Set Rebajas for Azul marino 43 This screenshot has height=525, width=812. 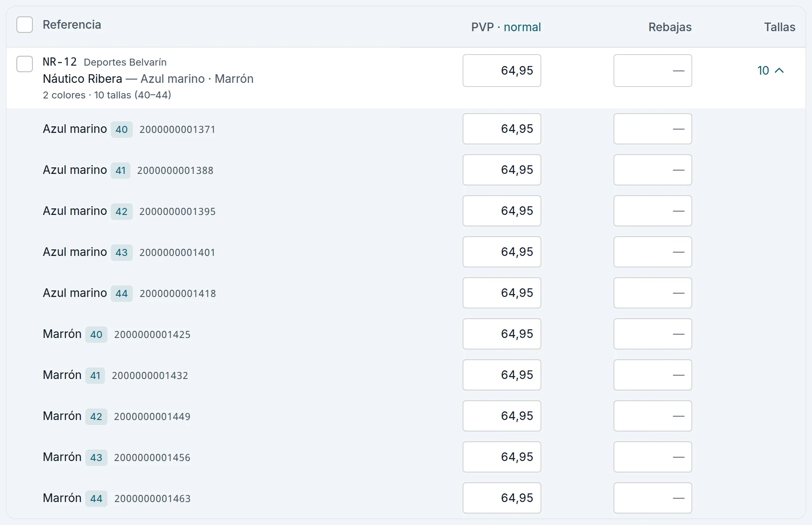653,252
